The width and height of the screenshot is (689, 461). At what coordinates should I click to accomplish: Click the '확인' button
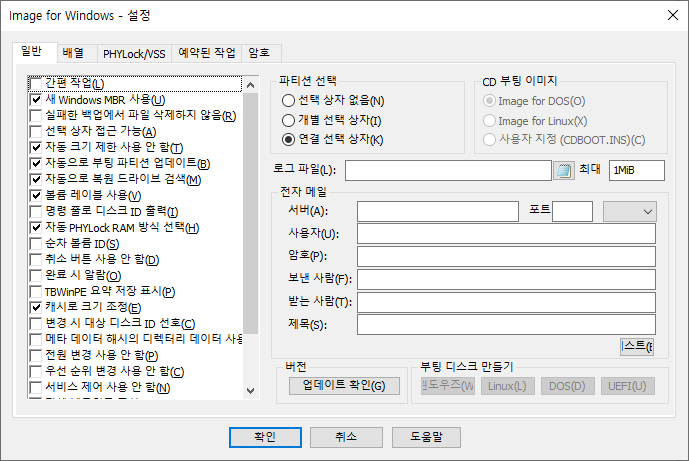coord(264,437)
